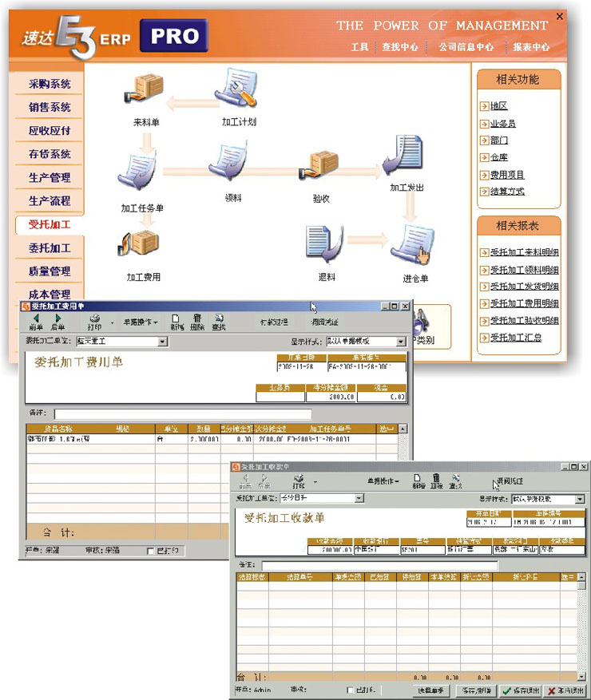Select 存货系统 in left sidebar
The width and height of the screenshot is (591, 700).
pos(50,154)
